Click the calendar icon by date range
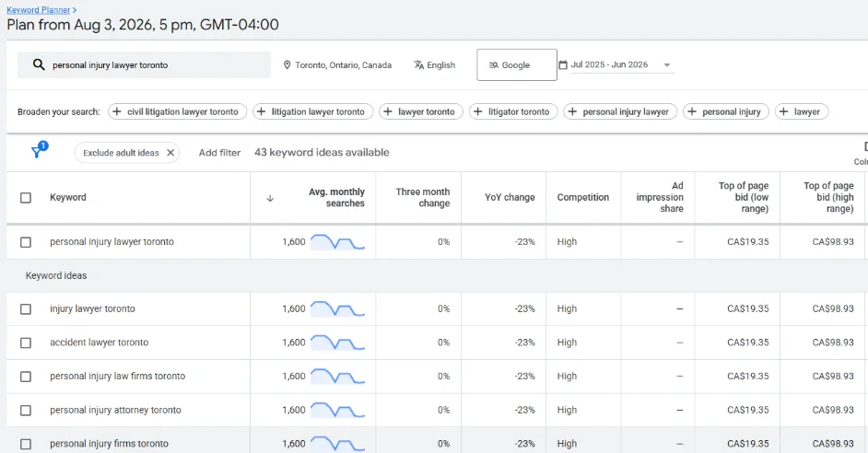 [x=563, y=64]
